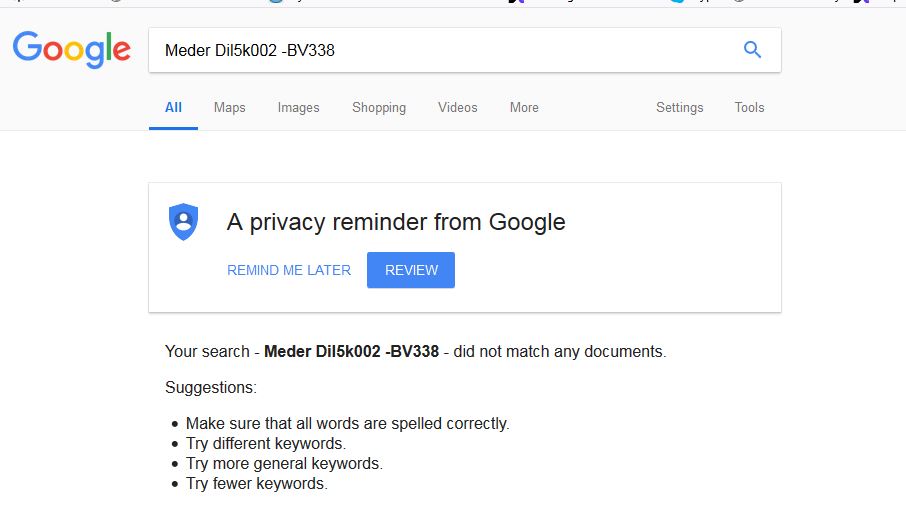This screenshot has height=531, width=906.
Task: Click the blue magnifying glass search icon
Action: coord(752,50)
